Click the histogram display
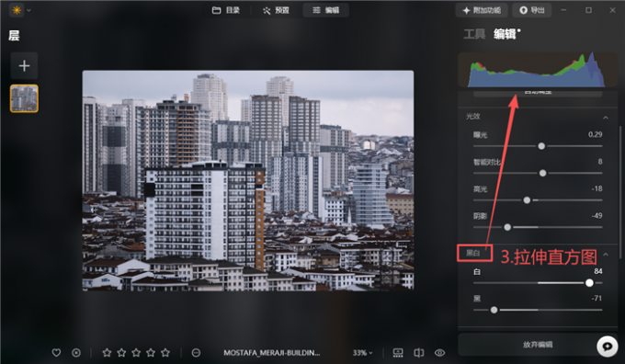The image size is (625, 364). click(538, 70)
